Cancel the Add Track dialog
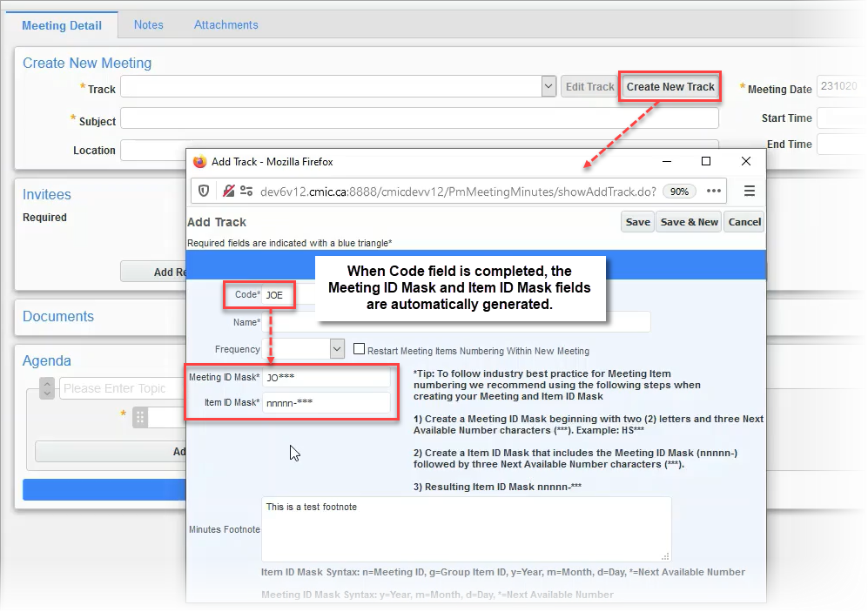 [744, 222]
